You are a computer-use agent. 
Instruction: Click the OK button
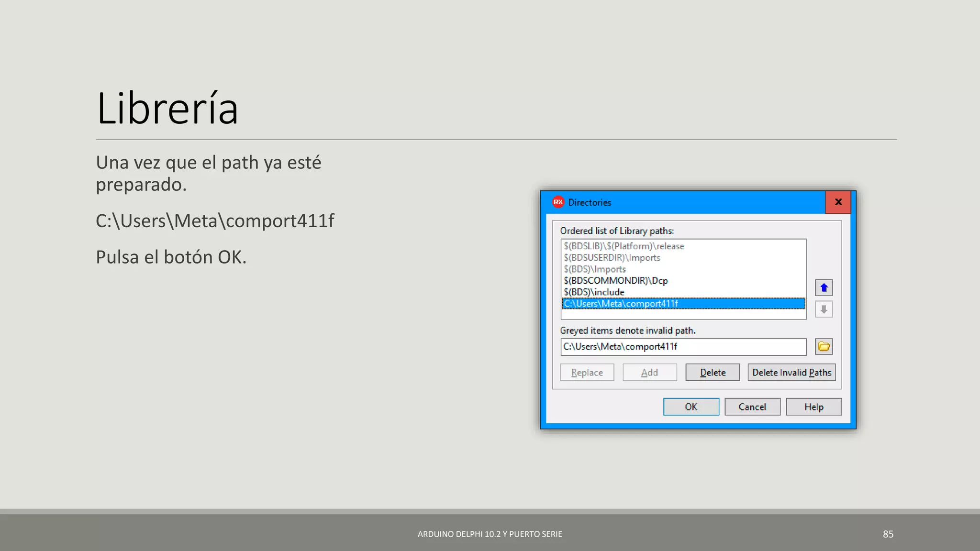click(691, 407)
